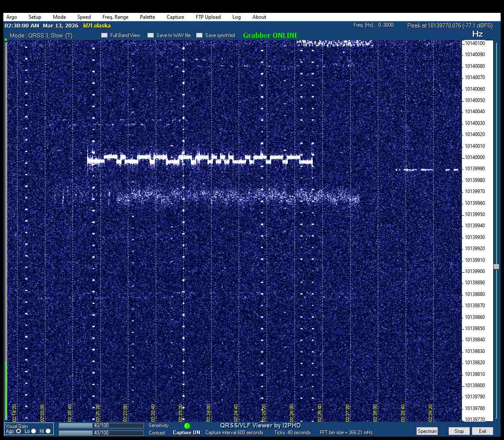Open the Setup menu

tap(35, 17)
